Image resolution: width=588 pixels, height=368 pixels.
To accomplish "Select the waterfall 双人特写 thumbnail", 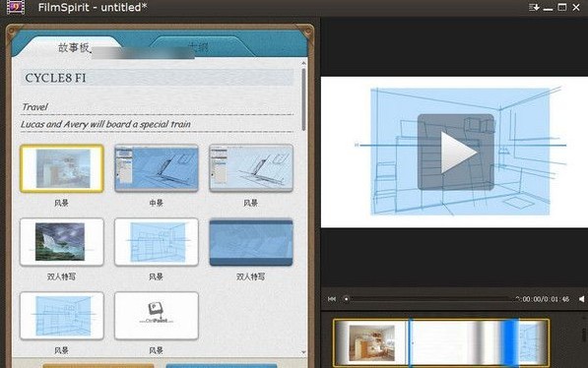I will (x=62, y=242).
